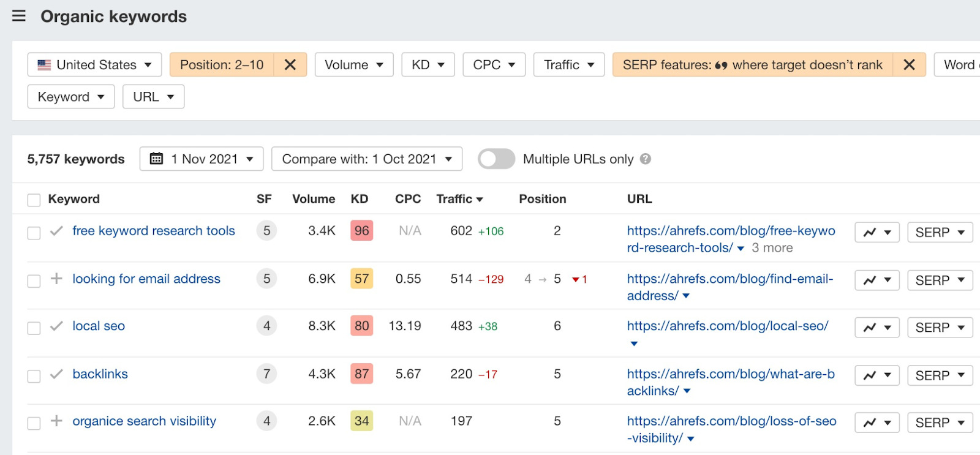The height and width of the screenshot is (455, 980).
Task: Expand the Compare with 1 Oct 2021 dropdown
Action: tap(366, 159)
